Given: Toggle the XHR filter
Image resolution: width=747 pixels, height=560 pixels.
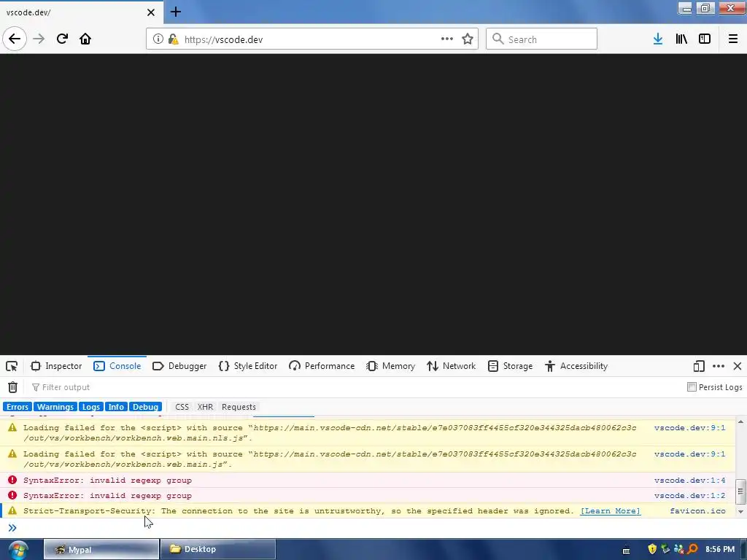Looking at the screenshot, I should [205, 407].
